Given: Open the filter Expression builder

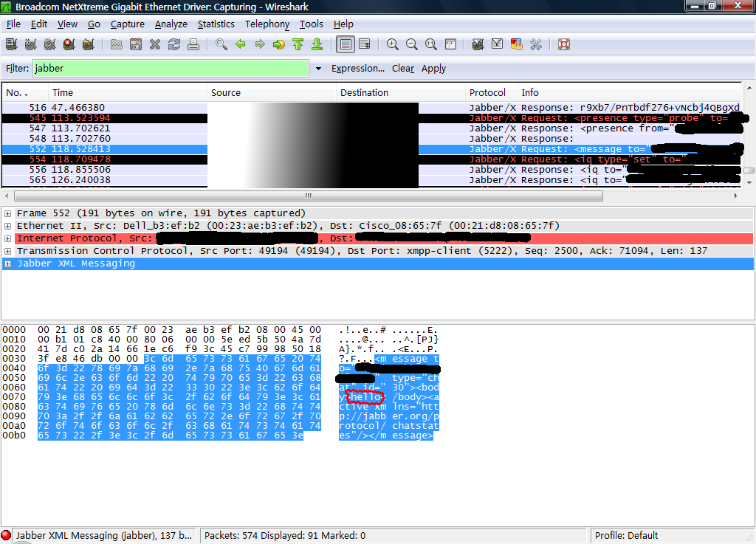Looking at the screenshot, I should 358,69.
